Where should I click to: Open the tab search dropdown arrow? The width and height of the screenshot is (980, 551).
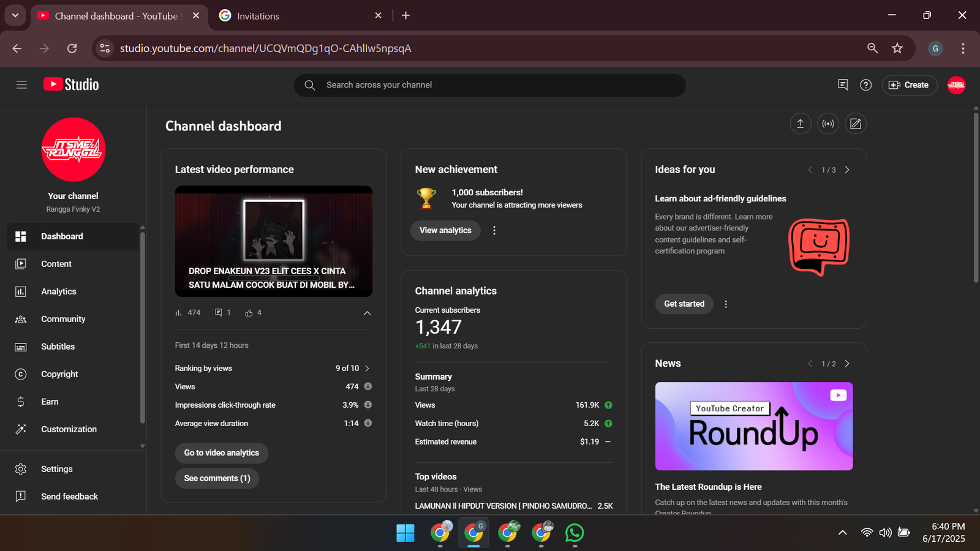point(15,16)
